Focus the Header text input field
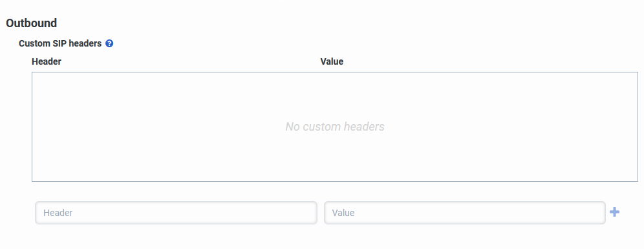Image resolution: width=644 pixels, height=249 pixels. click(x=177, y=213)
